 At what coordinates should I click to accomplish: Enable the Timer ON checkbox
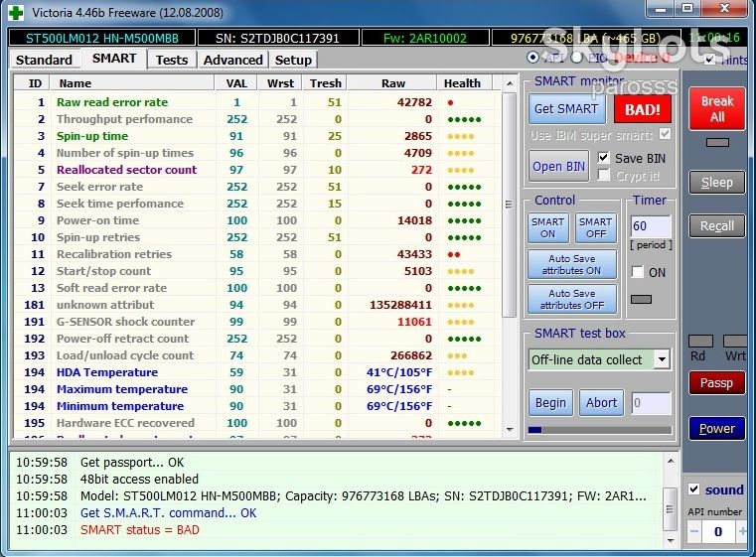pos(638,272)
